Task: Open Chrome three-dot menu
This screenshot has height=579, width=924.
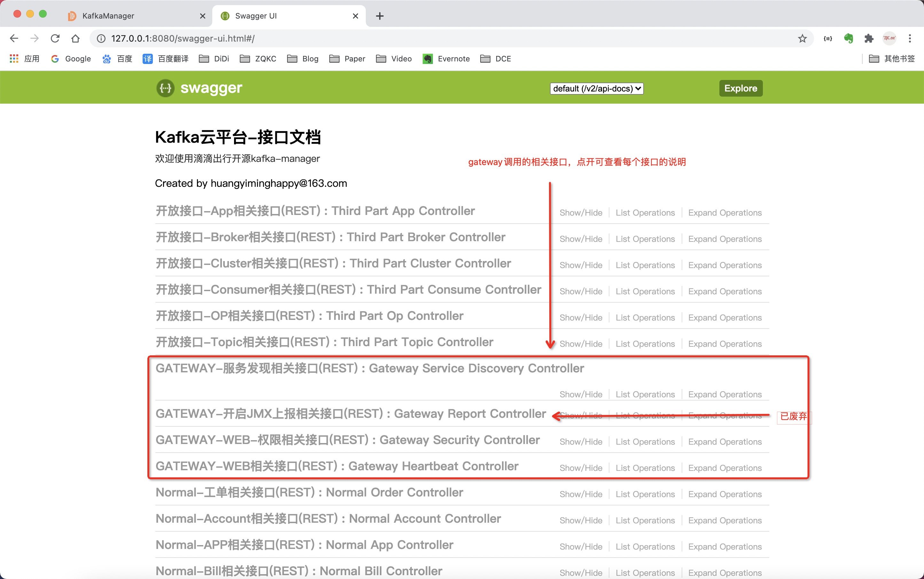Action: click(x=910, y=38)
